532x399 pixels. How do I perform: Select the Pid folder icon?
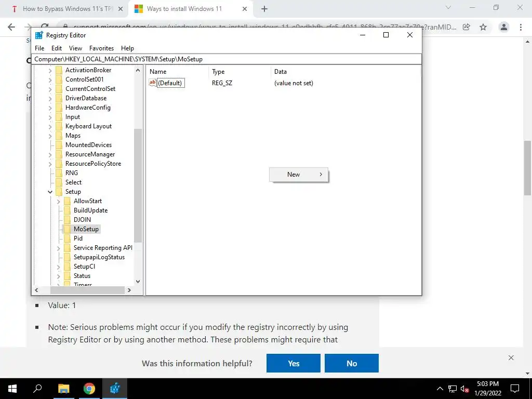click(x=67, y=238)
